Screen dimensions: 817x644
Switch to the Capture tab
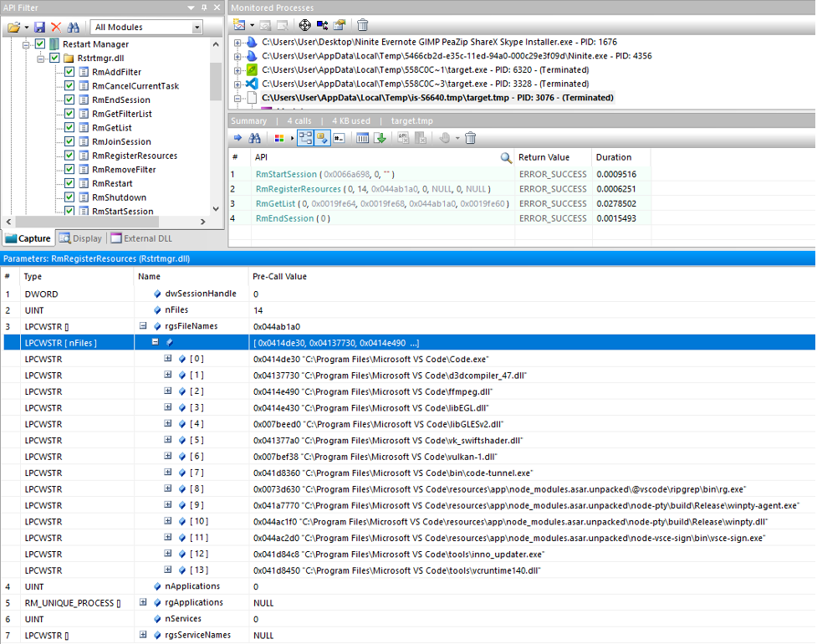tap(28, 238)
